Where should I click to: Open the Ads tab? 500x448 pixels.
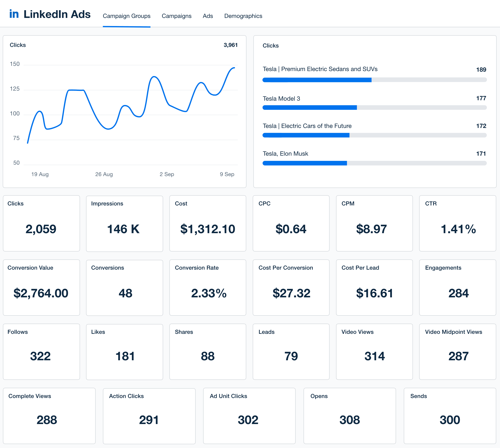(208, 16)
